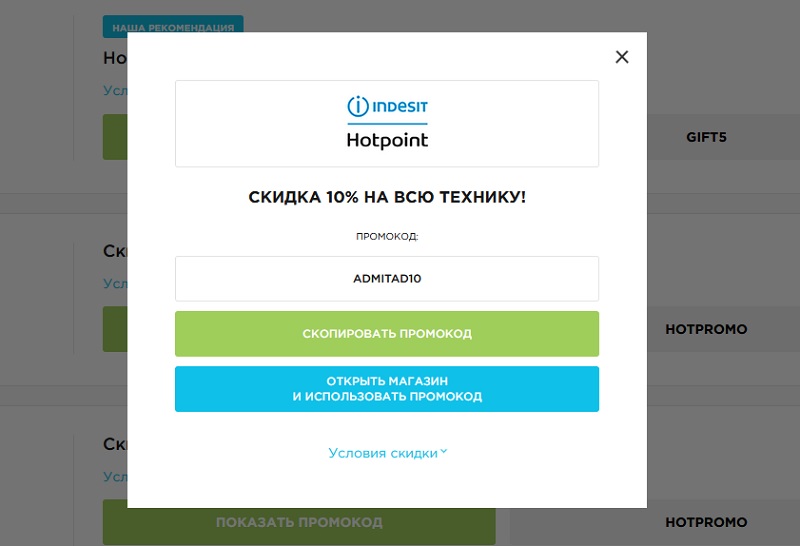Copy promo code with green button
Image resolution: width=800 pixels, height=546 pixels.
point(387,334)
